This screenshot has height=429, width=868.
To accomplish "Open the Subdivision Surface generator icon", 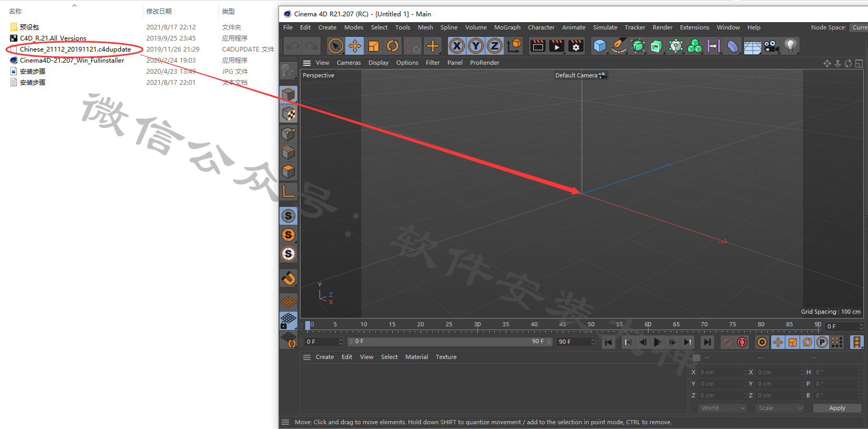I will click(638, 46).
